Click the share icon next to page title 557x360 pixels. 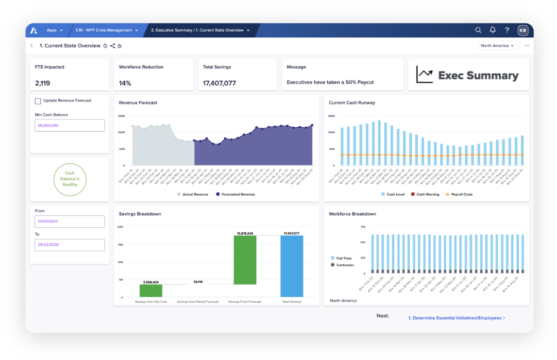[x=113, y=46]
